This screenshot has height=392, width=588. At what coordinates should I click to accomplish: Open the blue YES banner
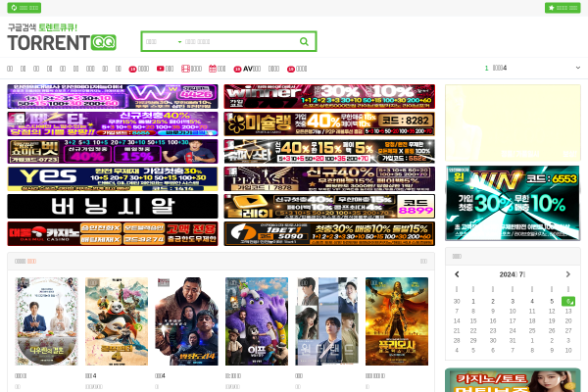point(113,178)
